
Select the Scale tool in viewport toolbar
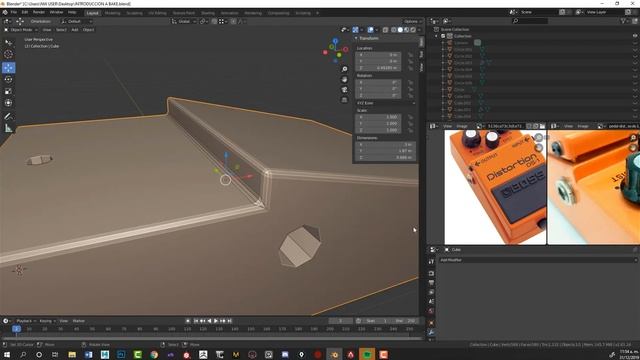[8, 91]
